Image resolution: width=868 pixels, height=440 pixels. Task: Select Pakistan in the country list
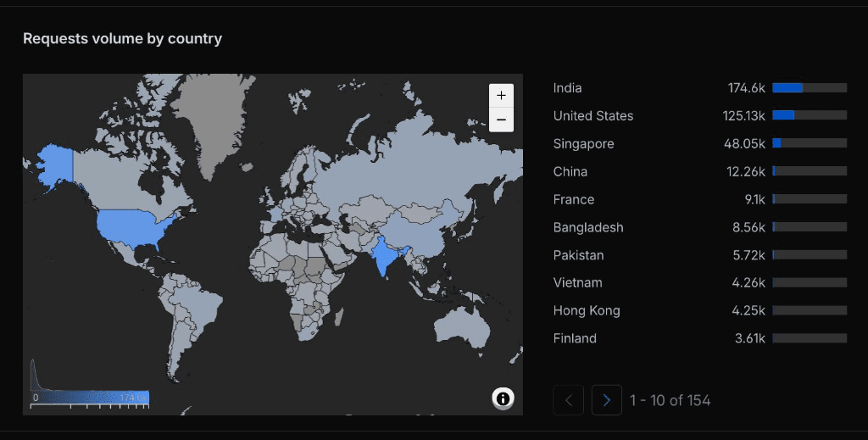point(578,255)
